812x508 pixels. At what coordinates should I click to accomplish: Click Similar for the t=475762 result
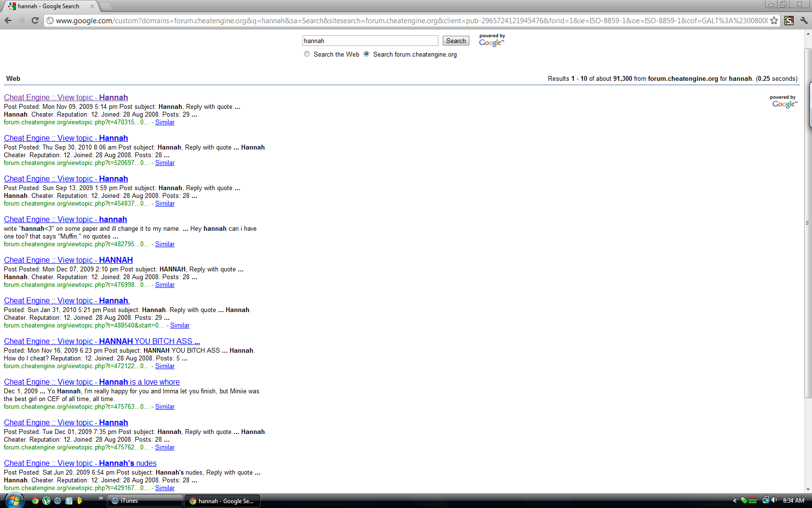point(165,448)
